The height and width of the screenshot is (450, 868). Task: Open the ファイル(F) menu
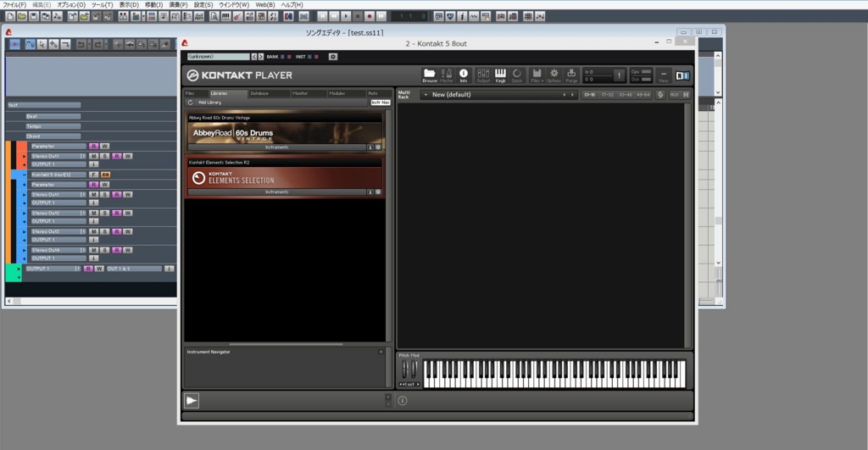point(14,4)
